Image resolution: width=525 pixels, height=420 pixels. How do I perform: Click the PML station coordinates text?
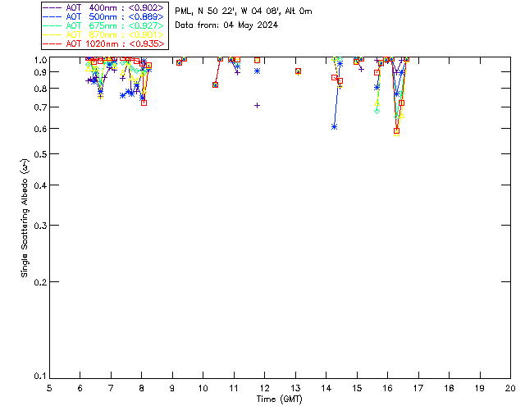click(x=244, y=11)
